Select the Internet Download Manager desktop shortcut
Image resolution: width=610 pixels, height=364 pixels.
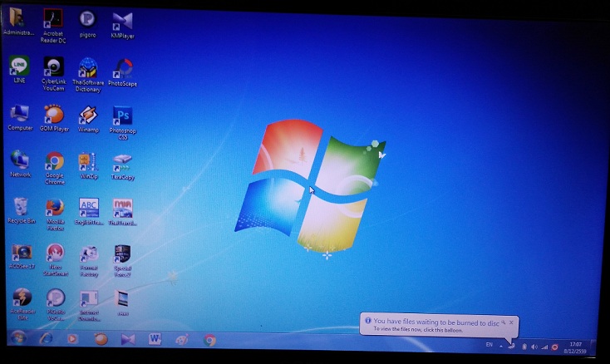pos(89,306)
